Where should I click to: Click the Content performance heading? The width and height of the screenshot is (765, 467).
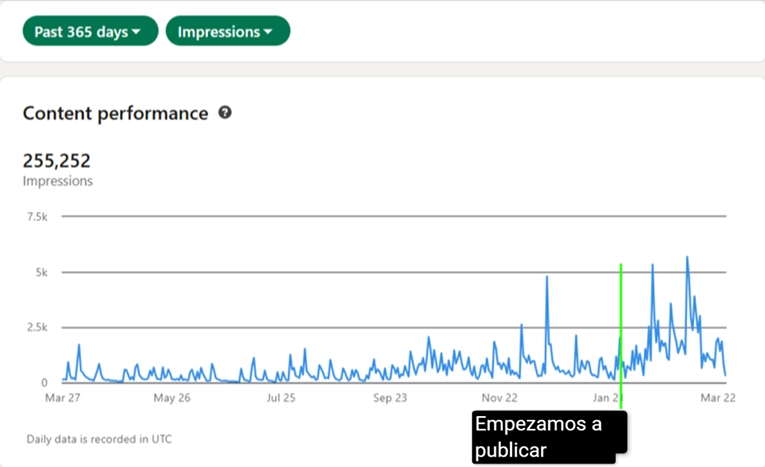point(116,113)
